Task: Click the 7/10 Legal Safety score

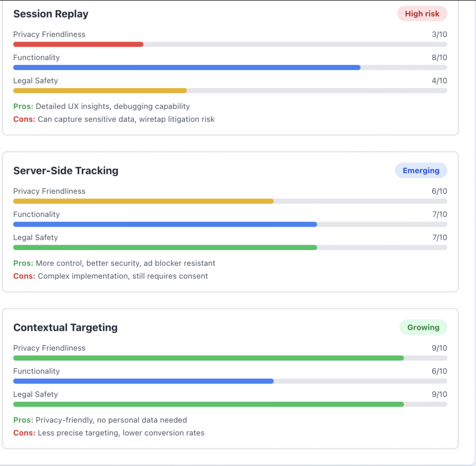Action: (440, 237)
